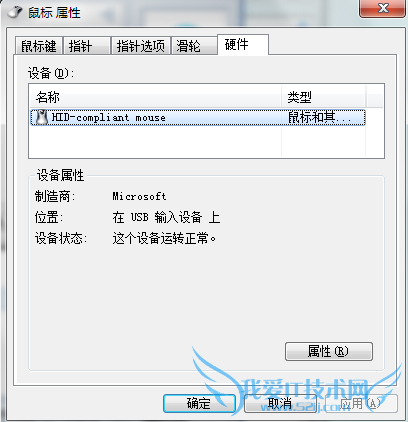The width and height of the screenshot is (408, 422).
Task: Select the 滑轮 tab
Action: (x=194, y=46)
